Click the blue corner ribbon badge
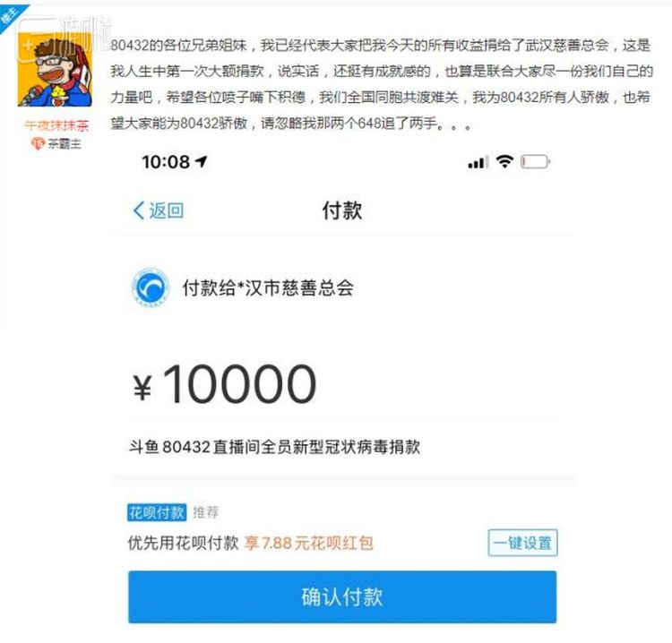Image resolution: width=672 pixels, height=643 pixels. [11, 16]
